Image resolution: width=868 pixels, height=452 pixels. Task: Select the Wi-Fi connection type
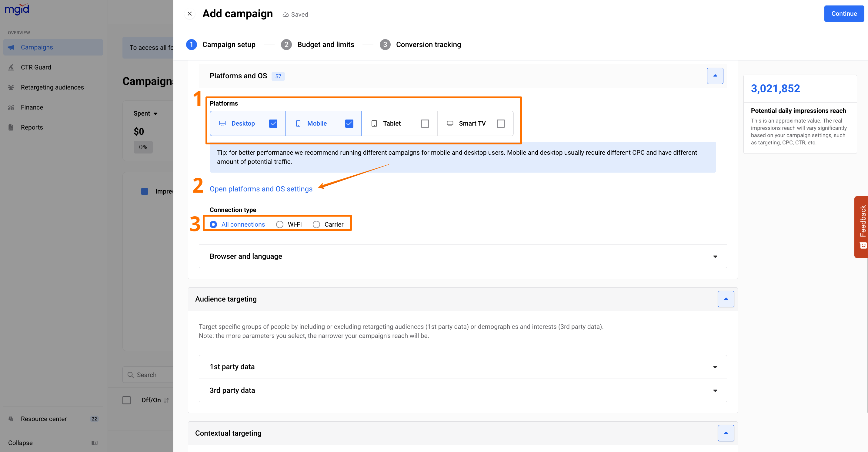click(280, 224)
